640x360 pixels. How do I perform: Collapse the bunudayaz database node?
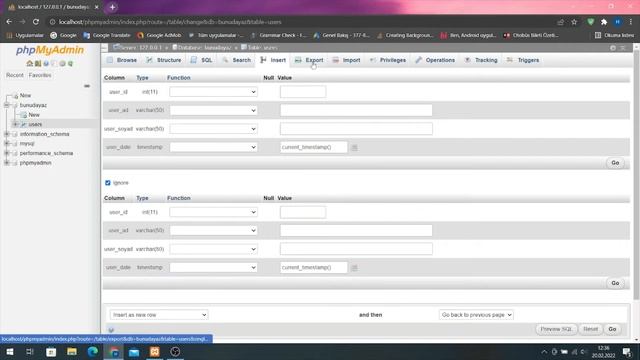(7, 105)
